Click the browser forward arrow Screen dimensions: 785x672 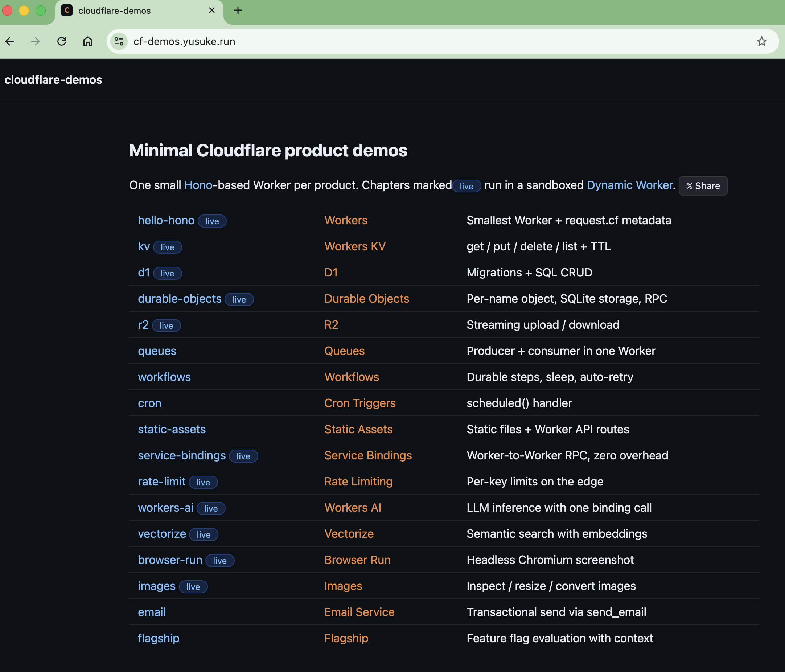pos(36,41)
